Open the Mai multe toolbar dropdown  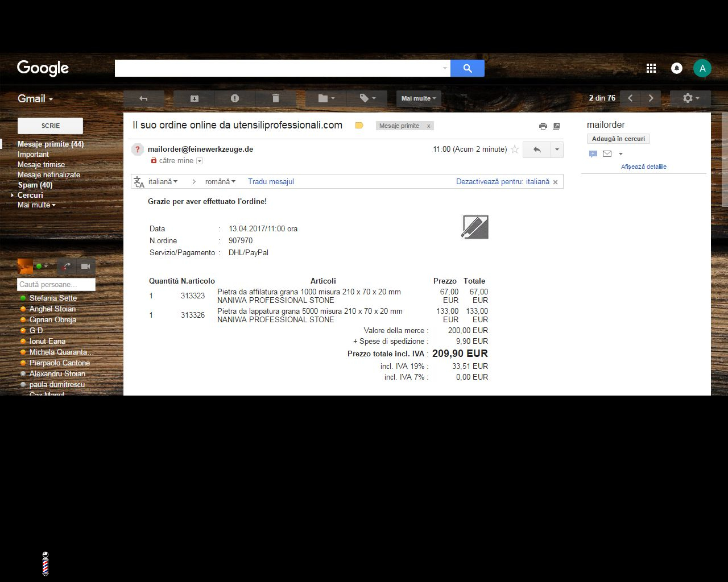[x=419, y=98]
